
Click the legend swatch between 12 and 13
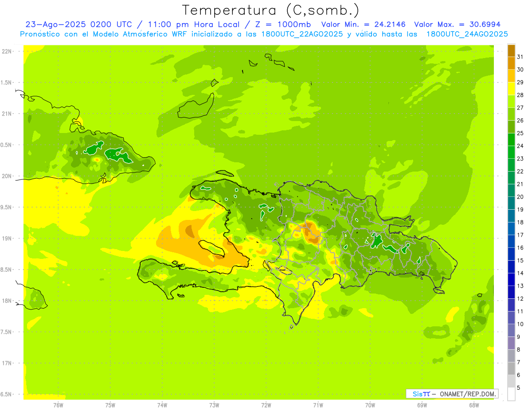click(x=511, y=292)
